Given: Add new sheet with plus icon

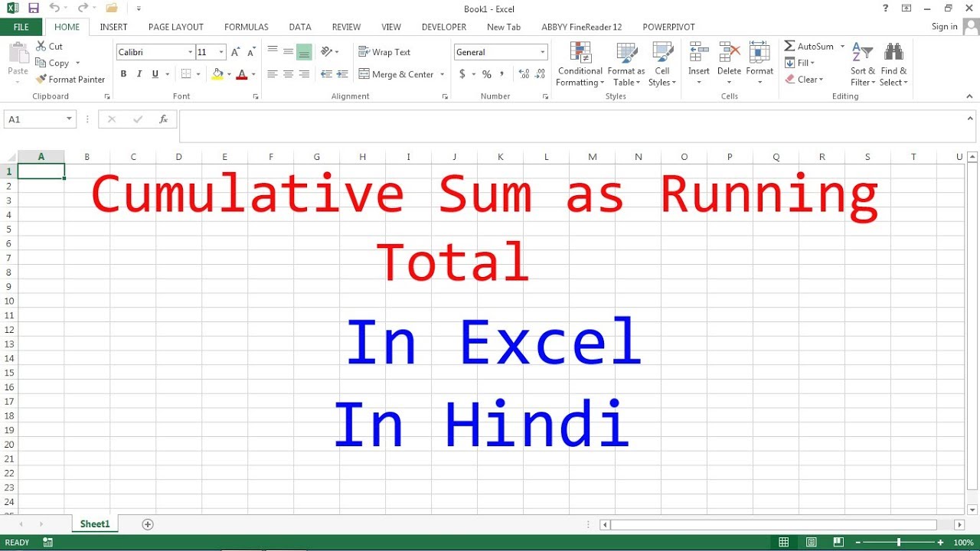Looking at the screenshot, I should 148,524.
